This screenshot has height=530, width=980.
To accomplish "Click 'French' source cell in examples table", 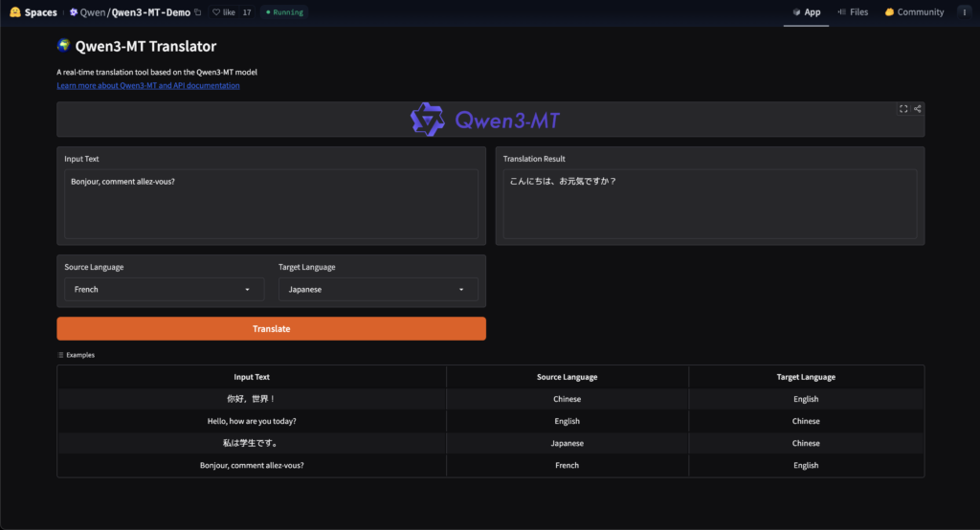I will pyautogui.click(x=567, y=466).
